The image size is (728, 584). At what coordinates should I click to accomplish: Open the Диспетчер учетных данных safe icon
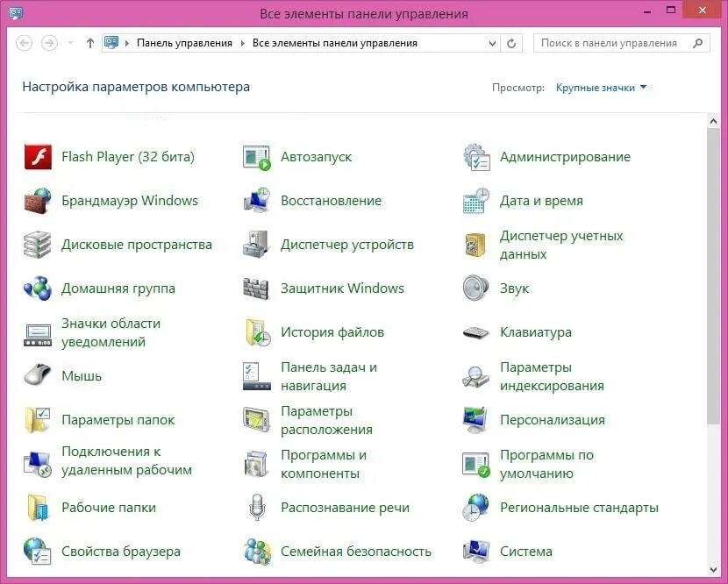tap(475, 245)
